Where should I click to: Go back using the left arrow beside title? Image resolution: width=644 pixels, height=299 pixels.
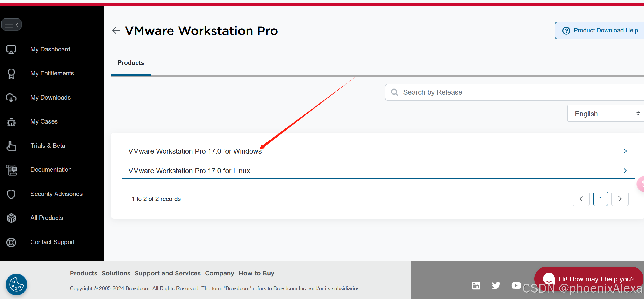pyautogui.click(x=116, y=30)
